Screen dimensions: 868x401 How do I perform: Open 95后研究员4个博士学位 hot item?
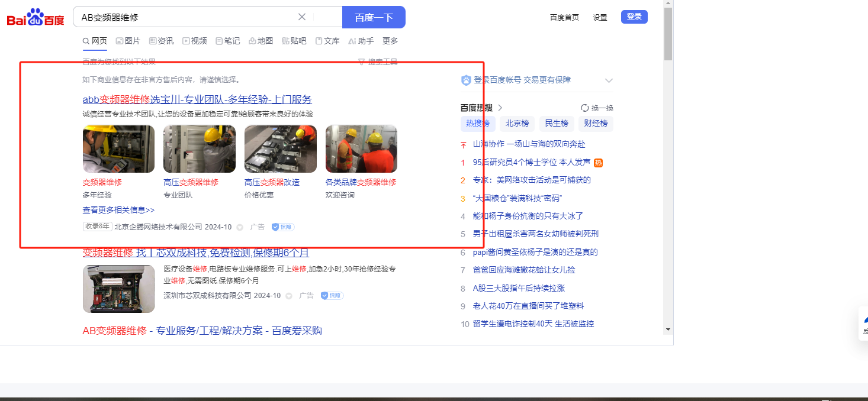point(531,162)
